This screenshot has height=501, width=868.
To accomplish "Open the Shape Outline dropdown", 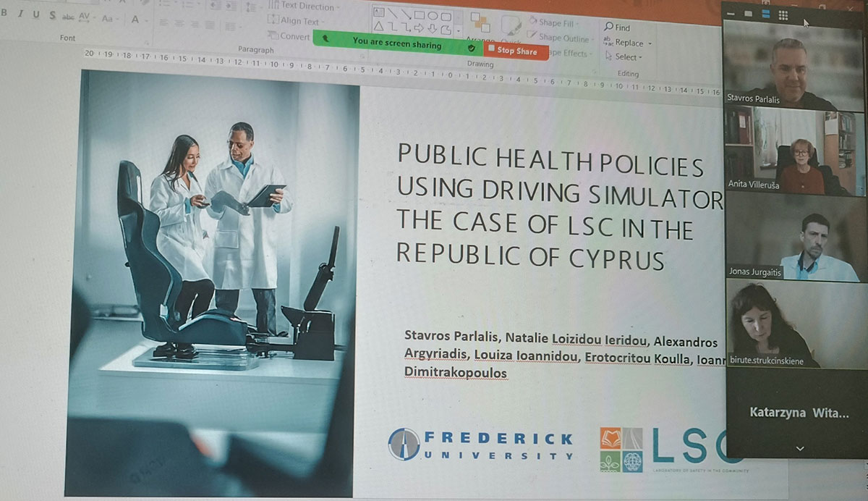I will (560, 38).
